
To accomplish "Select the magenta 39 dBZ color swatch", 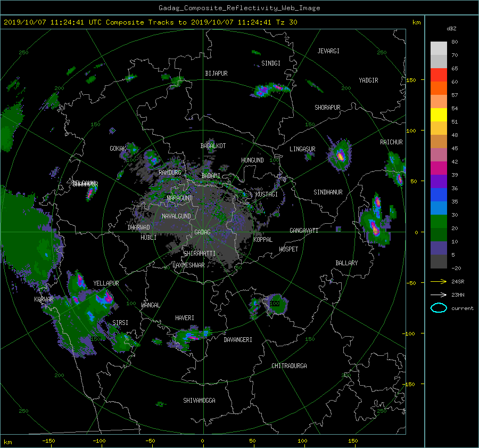I will coord(439,168).
